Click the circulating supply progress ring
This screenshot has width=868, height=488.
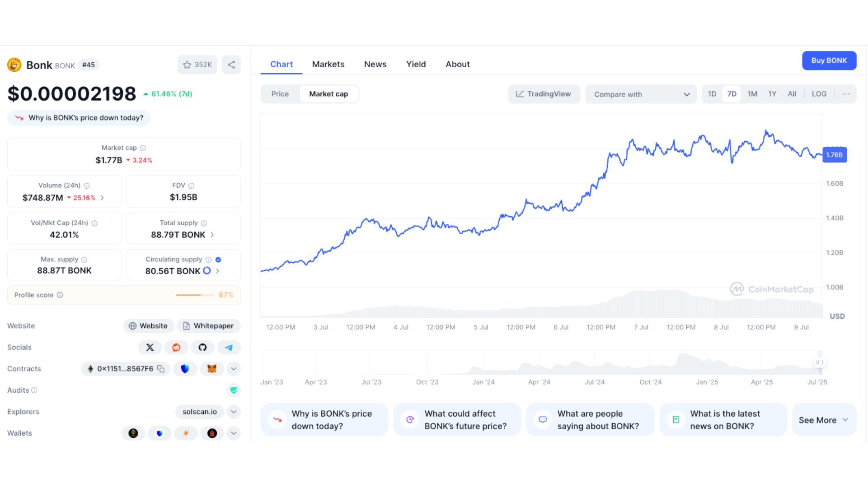click(207, 271)
